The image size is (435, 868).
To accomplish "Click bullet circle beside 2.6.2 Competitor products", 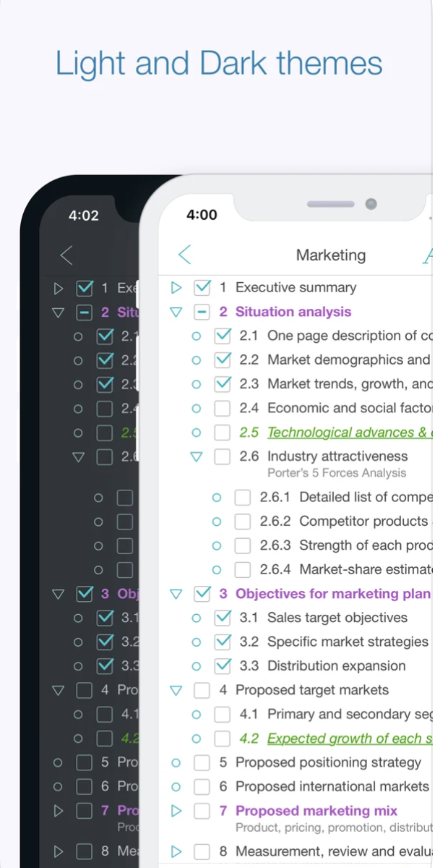I will coord(216,522).
